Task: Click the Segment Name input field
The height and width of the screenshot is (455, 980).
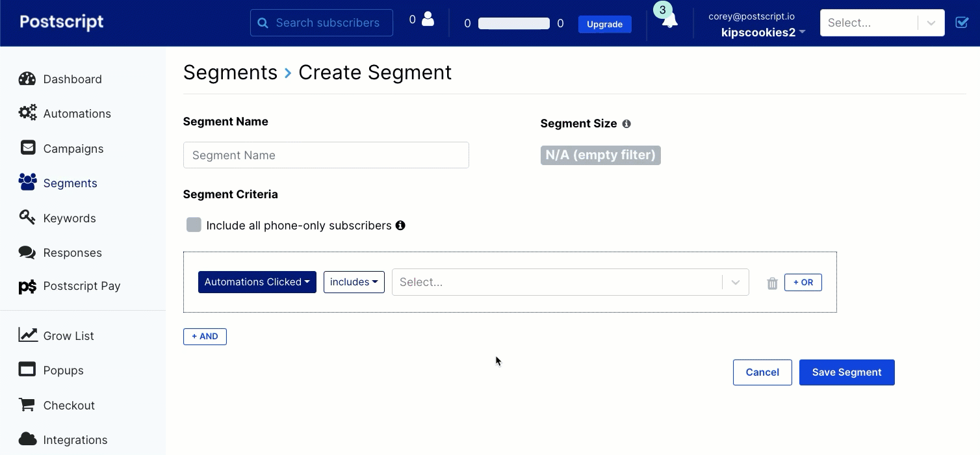Action: [326, 155]
